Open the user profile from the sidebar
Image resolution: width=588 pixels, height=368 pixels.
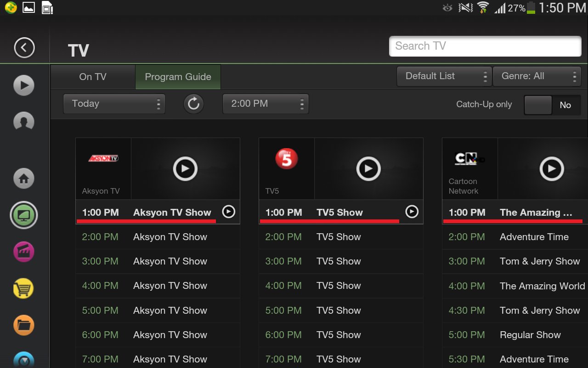(x=23, y=122)
